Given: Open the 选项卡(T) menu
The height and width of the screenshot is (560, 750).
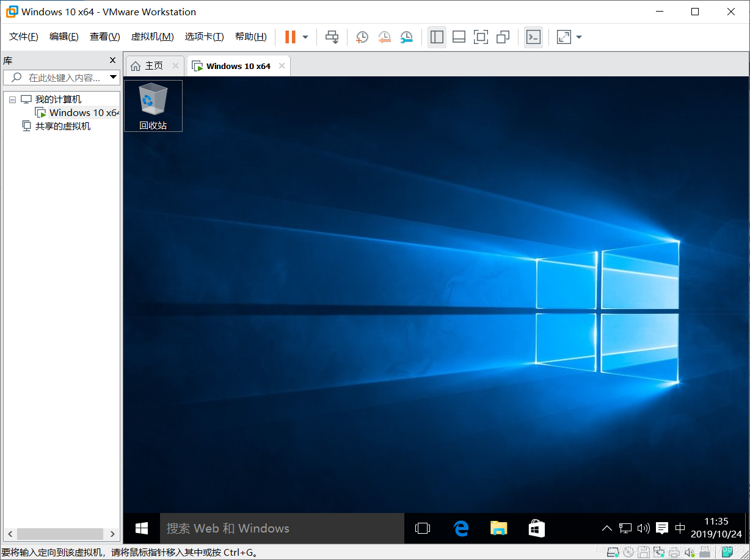Looking at the screenshot, I should click(x=204, y=37).
